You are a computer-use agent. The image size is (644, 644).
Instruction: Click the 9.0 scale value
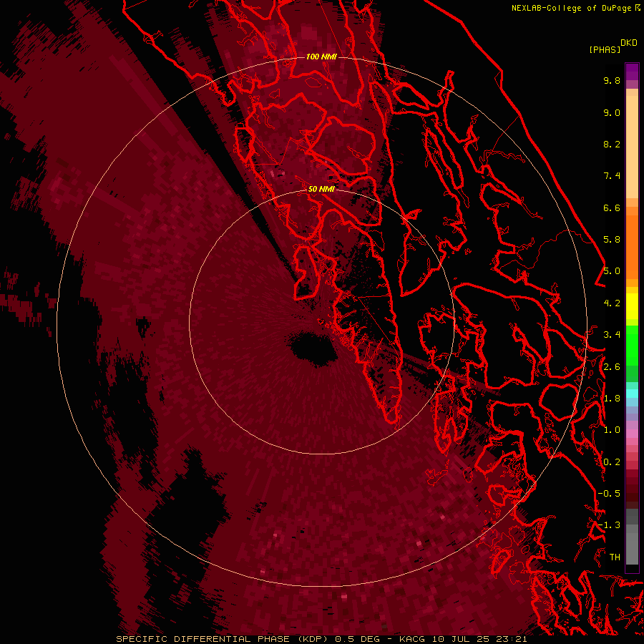[x=612, y=112]
